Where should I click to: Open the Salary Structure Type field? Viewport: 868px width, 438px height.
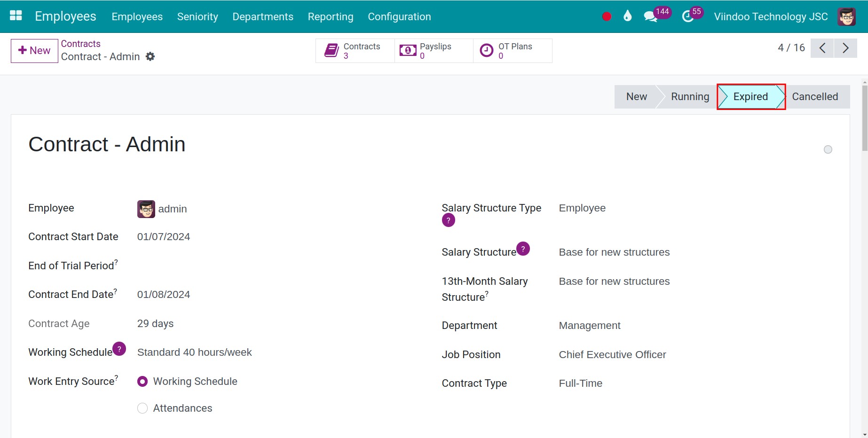(x=582, y=208)
